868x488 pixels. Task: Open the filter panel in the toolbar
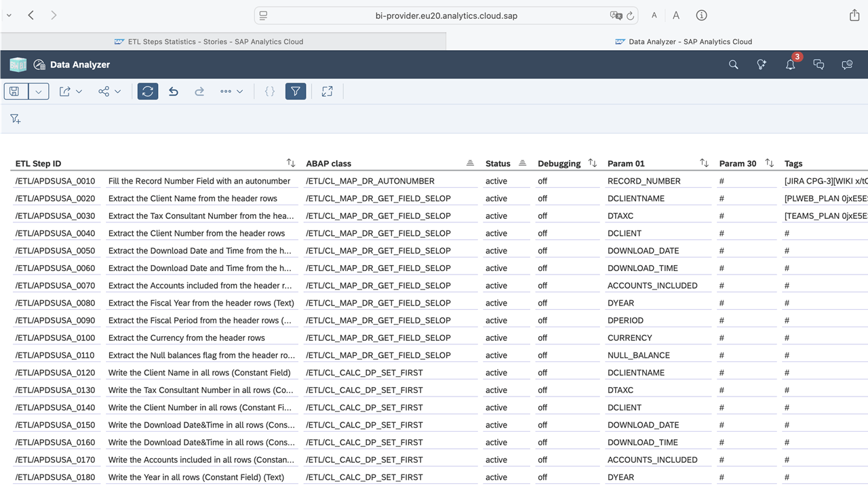point(296,91)
